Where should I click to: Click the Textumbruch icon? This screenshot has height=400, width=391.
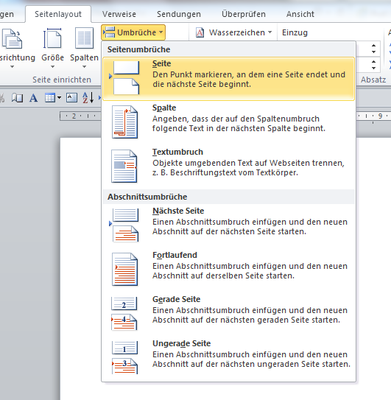pos(124,166)
